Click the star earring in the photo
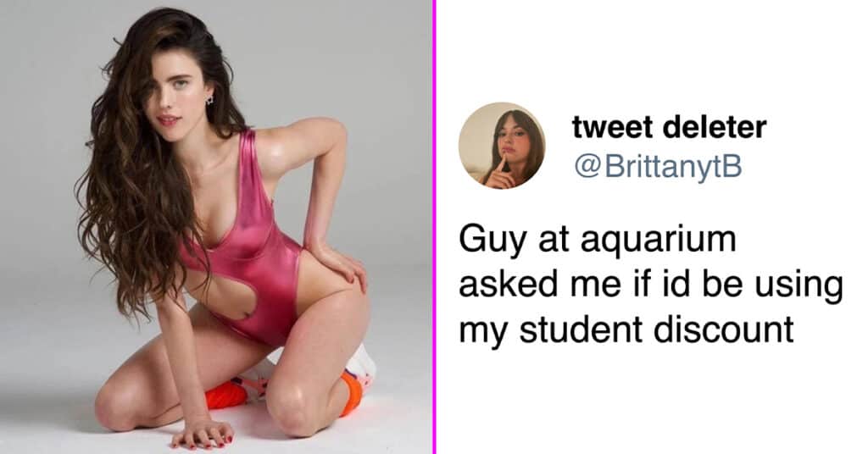Viewport: 868px width, 454px height. [210, 100]
